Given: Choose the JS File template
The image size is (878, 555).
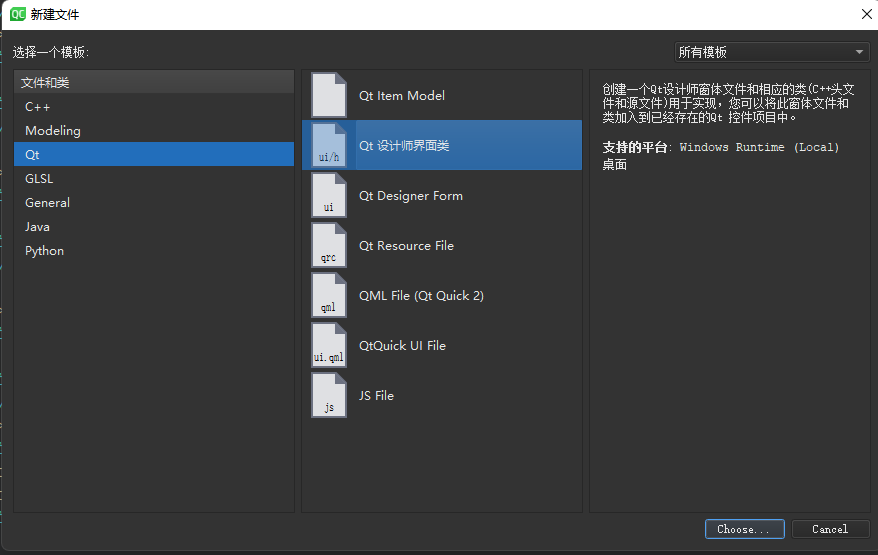Looking at the screenshot, I should [442, 395].
